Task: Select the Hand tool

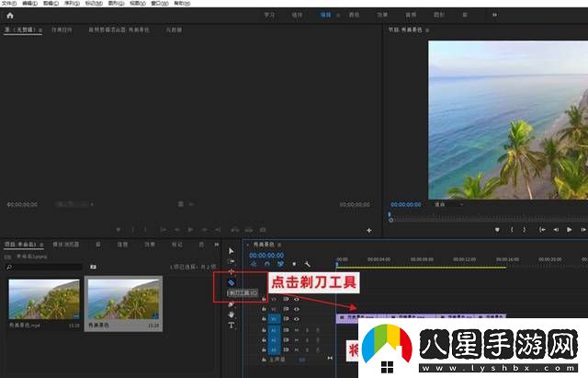Action: [232, 315]
